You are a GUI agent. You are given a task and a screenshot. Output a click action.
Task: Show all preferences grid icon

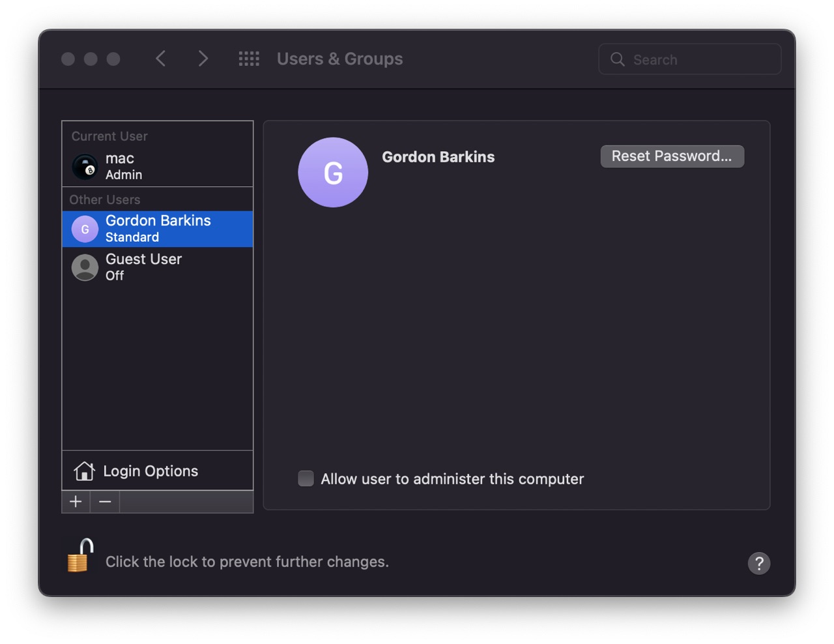[x=249, y=59]
